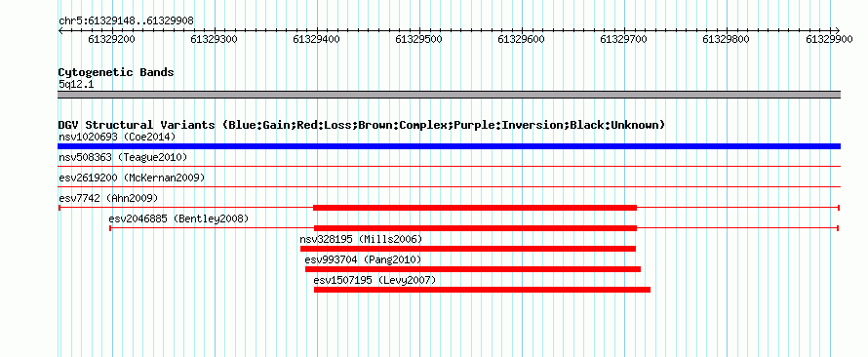The width and height of the screenshot is (868, 357).
Task: Select the thick red esv2046885 loss bar
Action: (476, 228)
